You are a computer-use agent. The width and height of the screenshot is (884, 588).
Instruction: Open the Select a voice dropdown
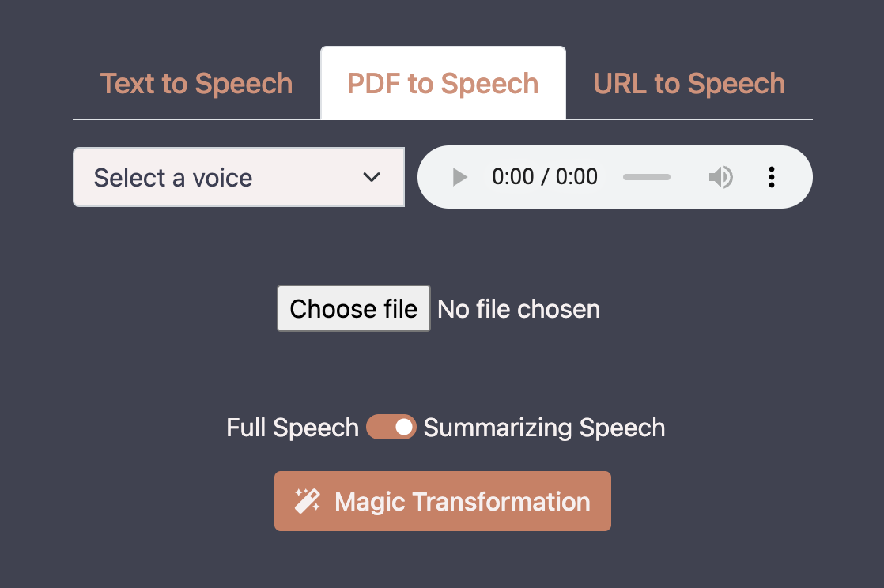pos(239,177)
